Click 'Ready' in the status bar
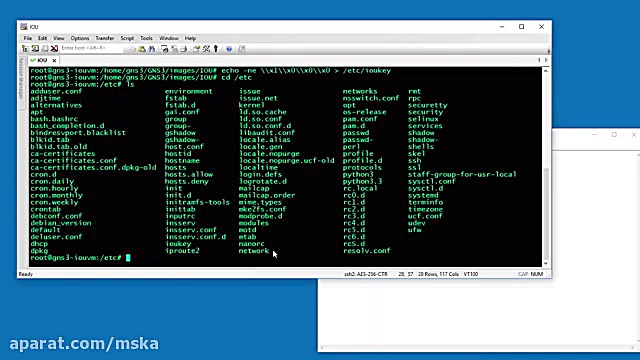 click(26, 274)
